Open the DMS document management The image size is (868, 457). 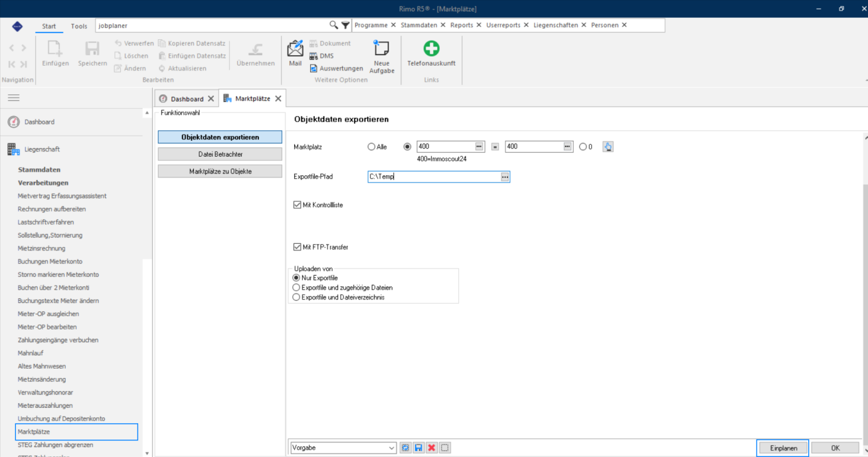coord(321,56)
